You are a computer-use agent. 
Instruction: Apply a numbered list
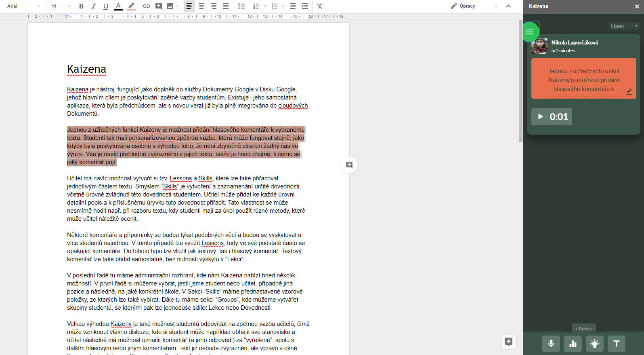[256, 6]
